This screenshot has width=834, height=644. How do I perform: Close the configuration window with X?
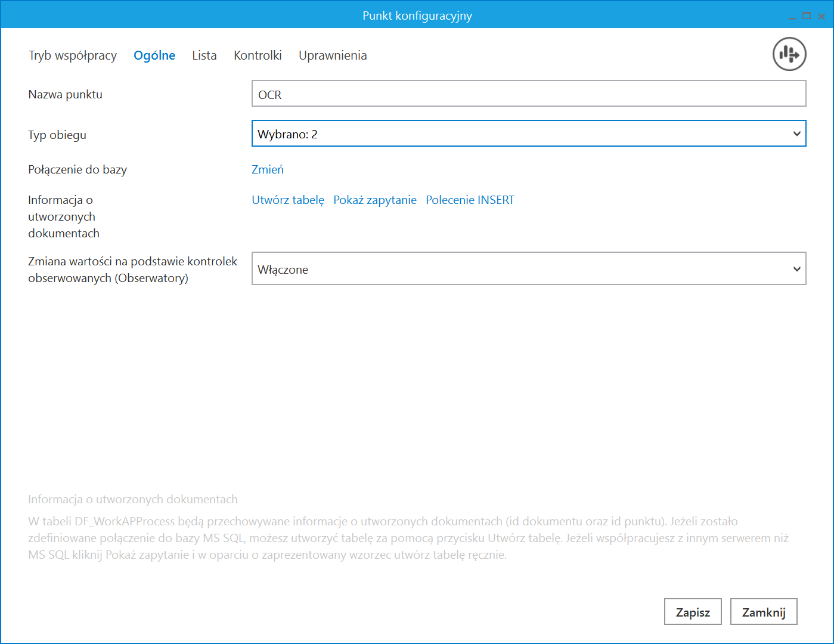pos(821,16)
